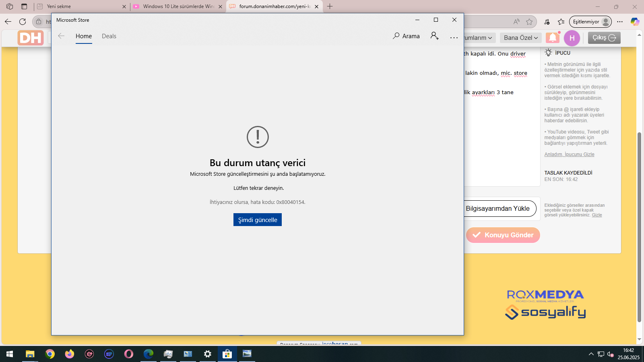Open the Store three-dots more menu
The width and height of the screenshot is (644, 362).
click(x=454, y=37)
